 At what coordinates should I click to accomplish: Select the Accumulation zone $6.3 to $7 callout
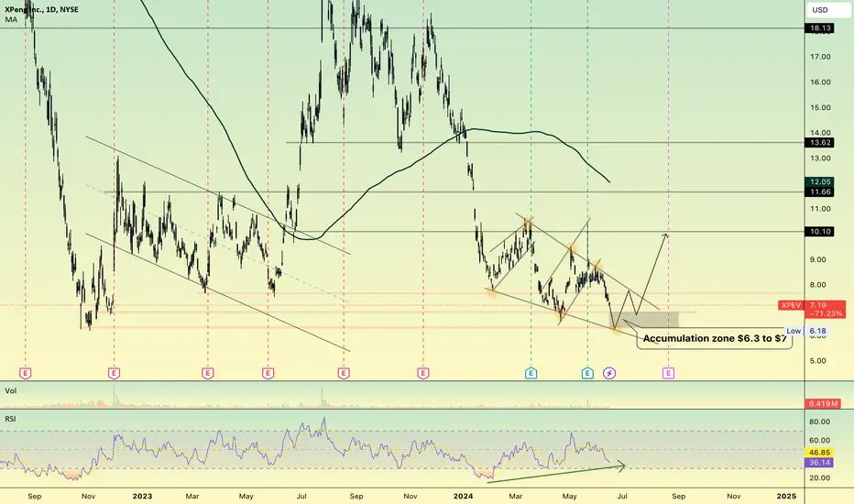click(x=715, y=338)
